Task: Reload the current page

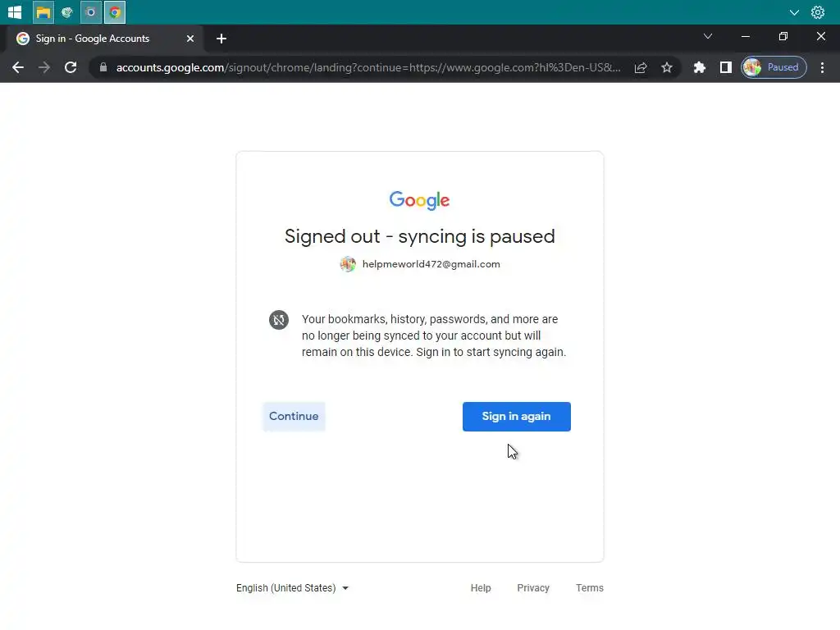Action: (71, 67)
